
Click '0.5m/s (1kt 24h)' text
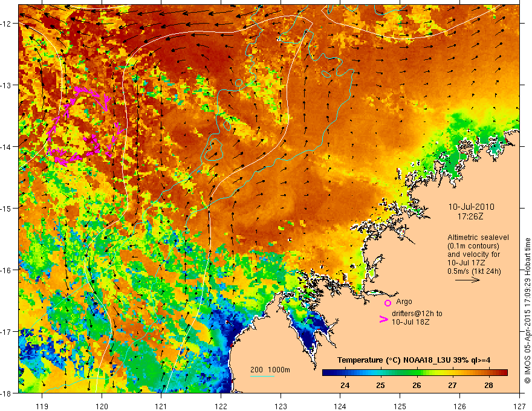pos(474,271)
